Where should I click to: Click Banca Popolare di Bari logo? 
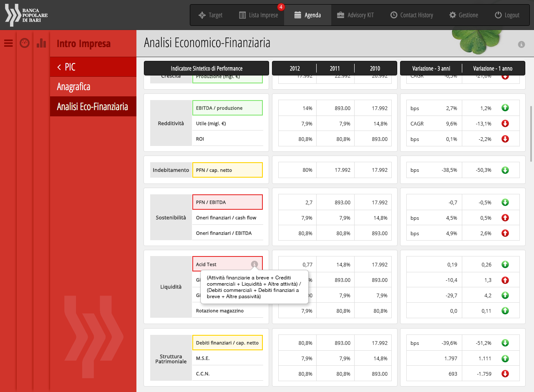pos(26,15)
